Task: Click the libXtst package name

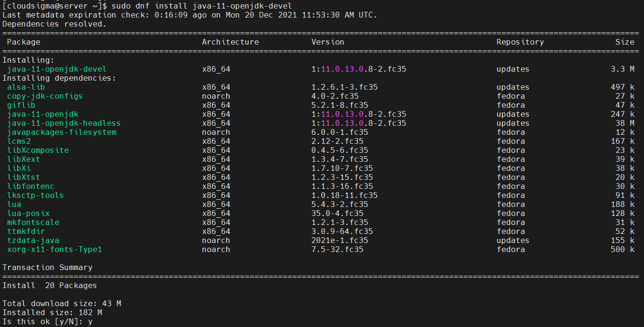Action: coord(24,178)
